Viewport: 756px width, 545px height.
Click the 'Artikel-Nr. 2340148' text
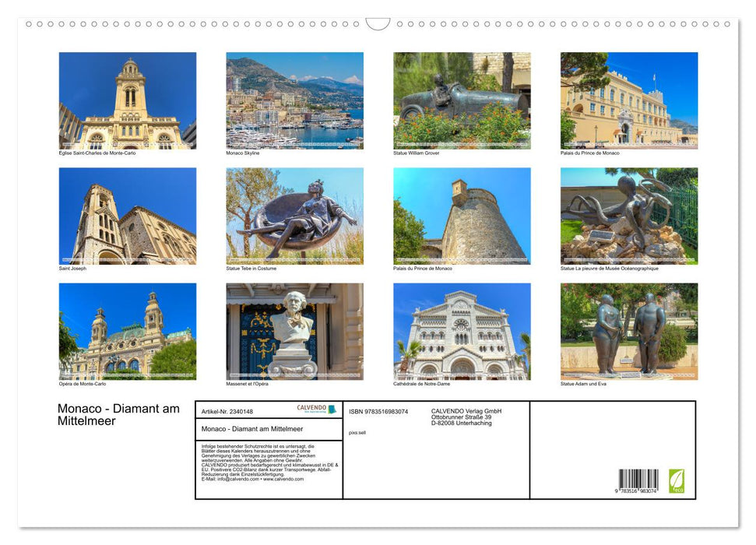(x=227, y=412)
